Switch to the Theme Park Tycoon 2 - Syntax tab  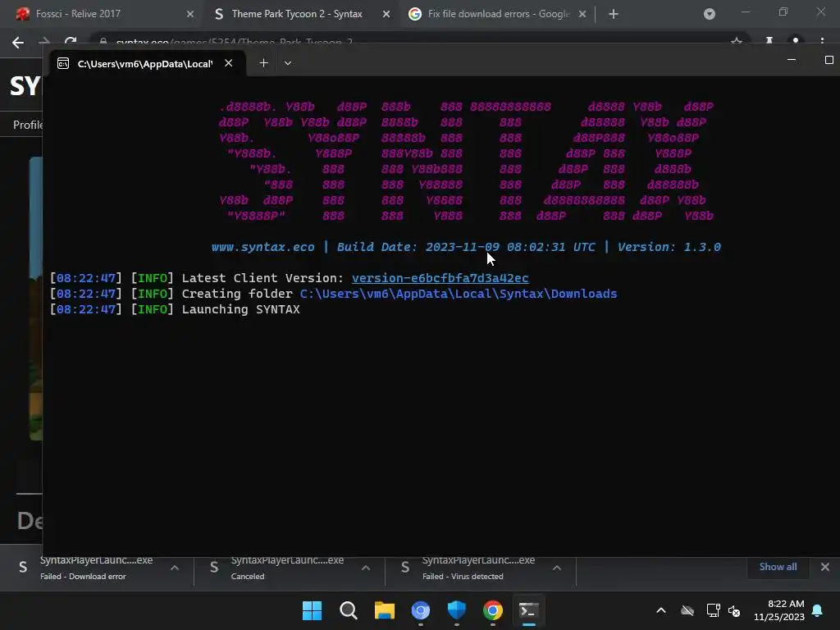[x=298, y=14]
